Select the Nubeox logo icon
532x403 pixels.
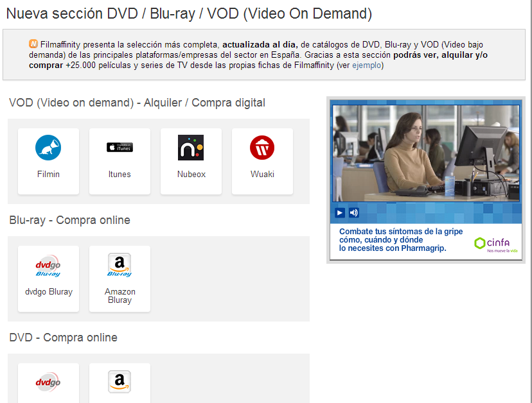[191, 148]
